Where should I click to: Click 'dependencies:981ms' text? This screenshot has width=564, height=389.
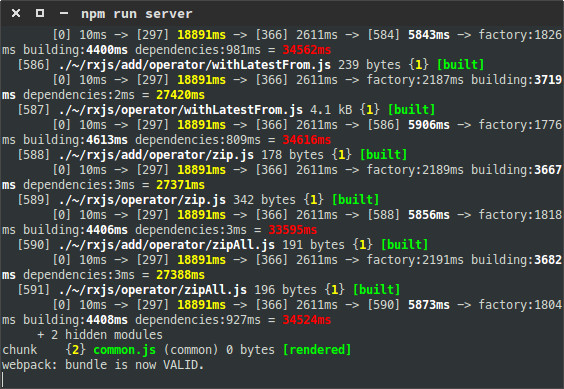point(198,50)
